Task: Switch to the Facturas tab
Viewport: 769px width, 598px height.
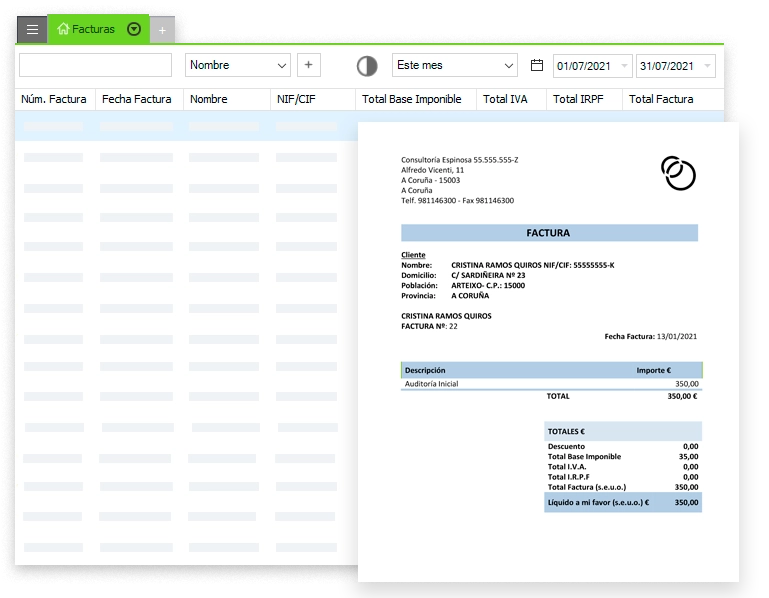Action: (x=94, y=30)
